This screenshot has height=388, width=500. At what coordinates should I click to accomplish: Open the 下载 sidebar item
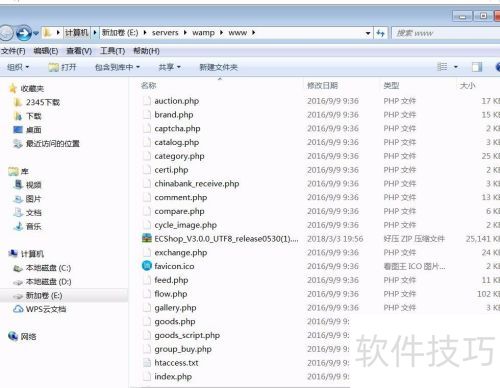(33, 116)
